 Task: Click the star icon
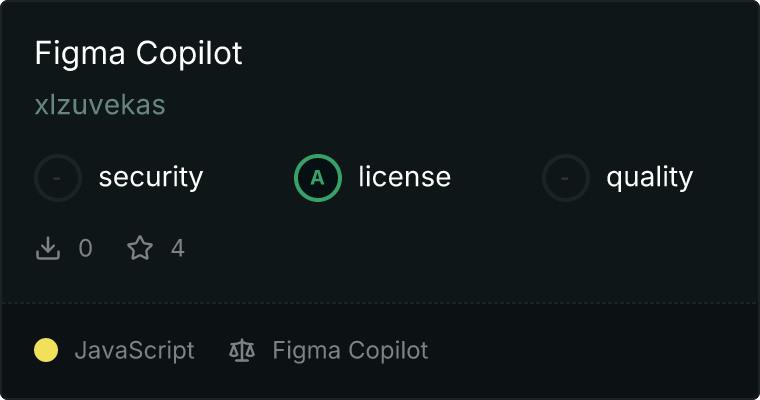[x=140, y=248]
